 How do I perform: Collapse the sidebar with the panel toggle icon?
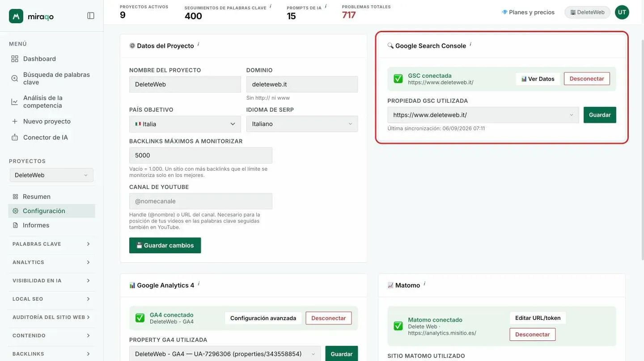click(91, 16)
